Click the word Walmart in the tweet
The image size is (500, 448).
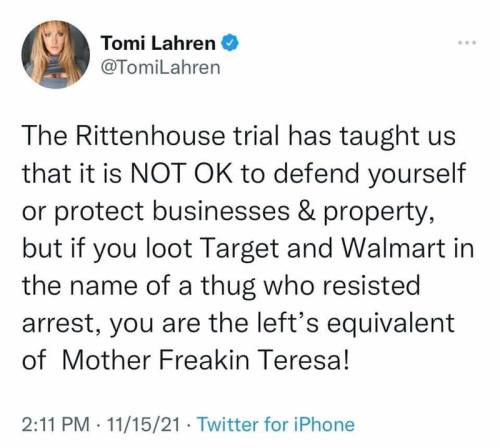coord(393,248)
